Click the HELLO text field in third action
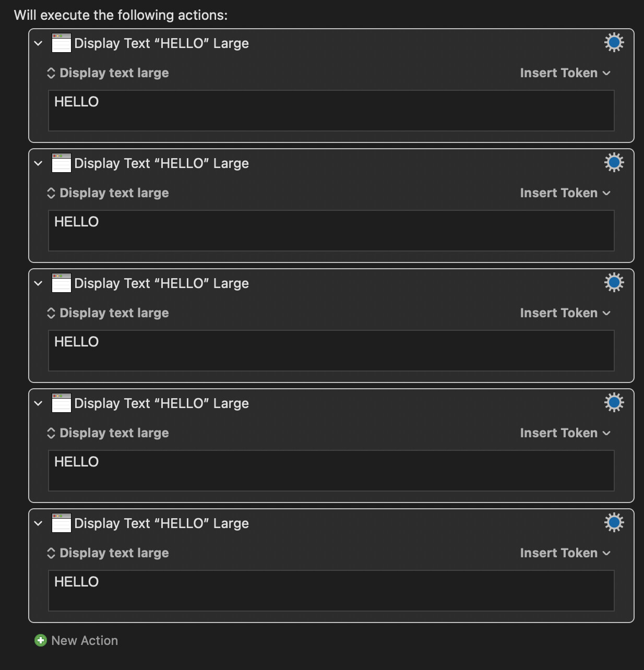Viewport: 644px width, 670px height. (x=331, y=350)
